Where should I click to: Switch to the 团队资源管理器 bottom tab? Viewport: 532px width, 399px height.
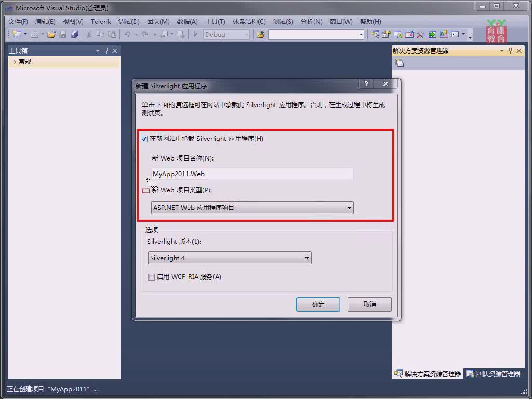(494, 374)
